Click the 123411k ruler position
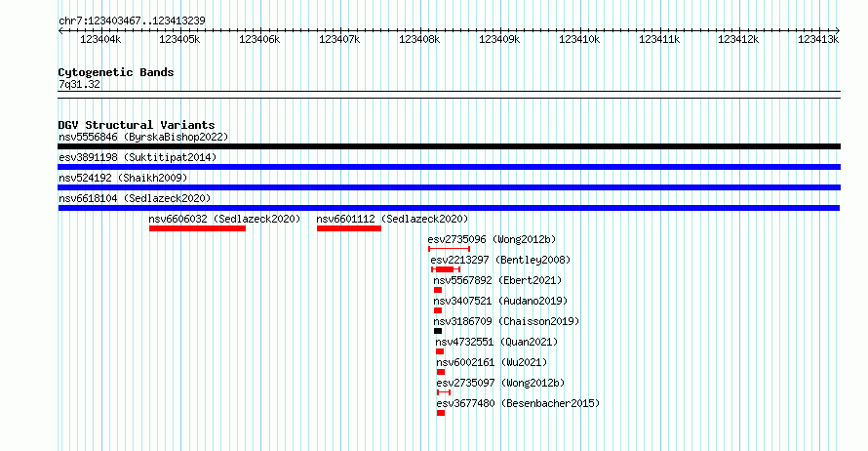Viewport: 868px width, 451px height. point(659,39)
